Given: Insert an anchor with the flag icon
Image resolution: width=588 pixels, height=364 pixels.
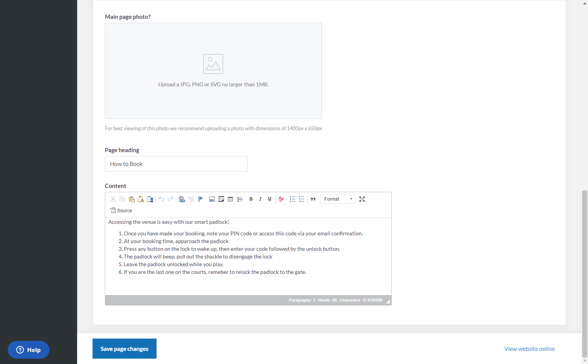Looking at the screenshot, I should pyautogui.click(x=200, y=199).
